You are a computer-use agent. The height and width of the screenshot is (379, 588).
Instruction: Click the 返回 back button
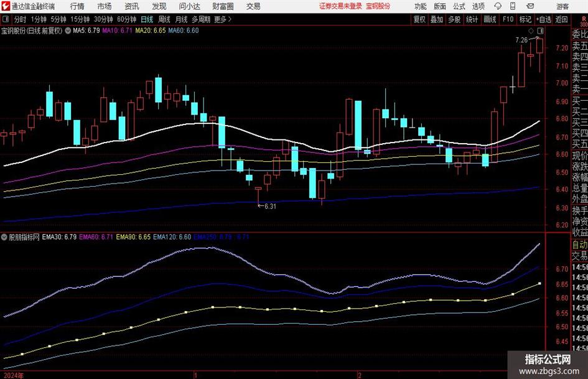(561, 19)
